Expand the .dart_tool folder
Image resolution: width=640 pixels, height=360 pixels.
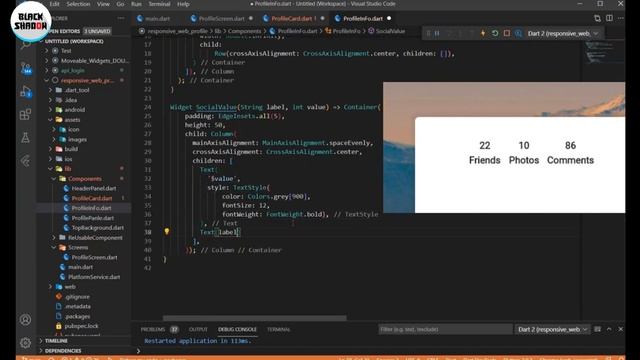click(84, 90)
